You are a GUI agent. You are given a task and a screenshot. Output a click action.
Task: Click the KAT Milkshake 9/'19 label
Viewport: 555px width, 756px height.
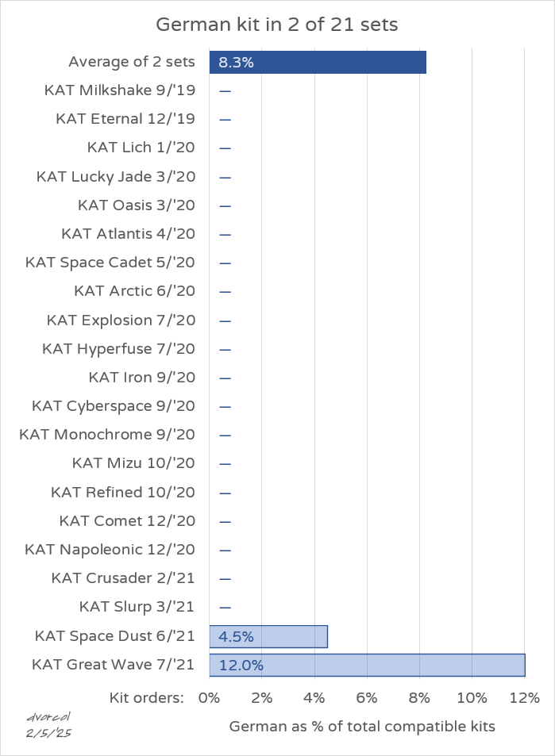pyautogui.click(x=120, y=90)
